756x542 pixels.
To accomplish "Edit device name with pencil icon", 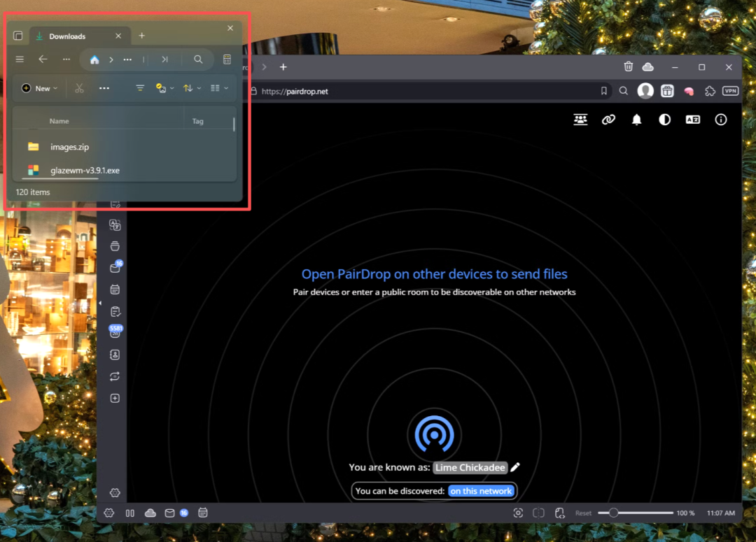I will 515,467.
